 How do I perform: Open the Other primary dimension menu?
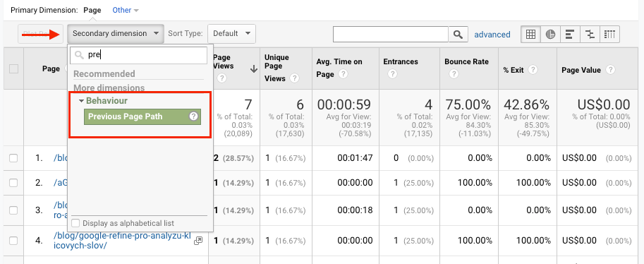pyautogui.click(x=126, y=11)
